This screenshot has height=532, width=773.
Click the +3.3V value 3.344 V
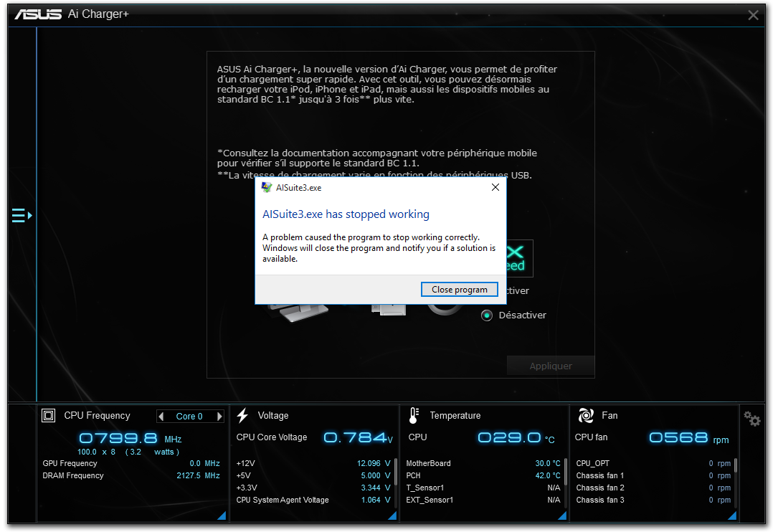click(375, 488)
